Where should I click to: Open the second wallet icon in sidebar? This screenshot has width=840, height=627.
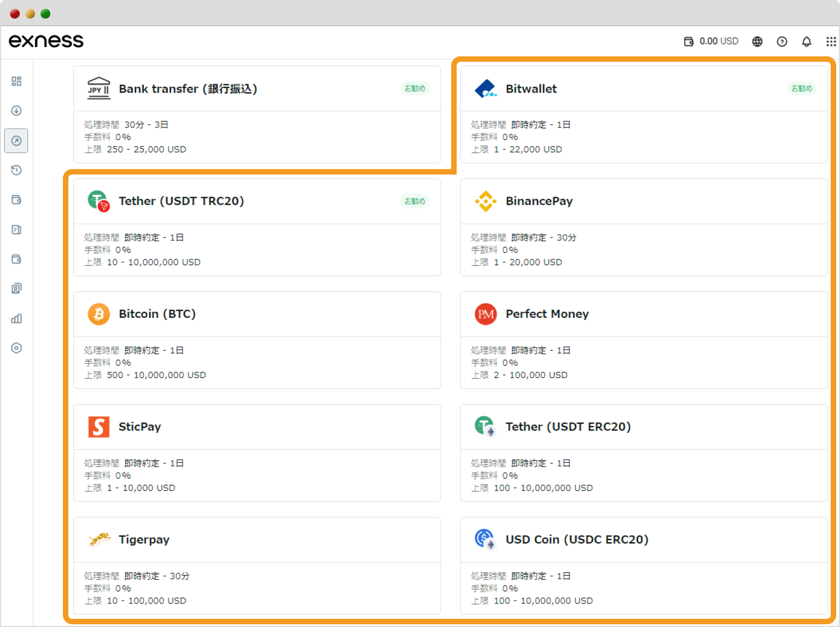[x=16, y=259]
